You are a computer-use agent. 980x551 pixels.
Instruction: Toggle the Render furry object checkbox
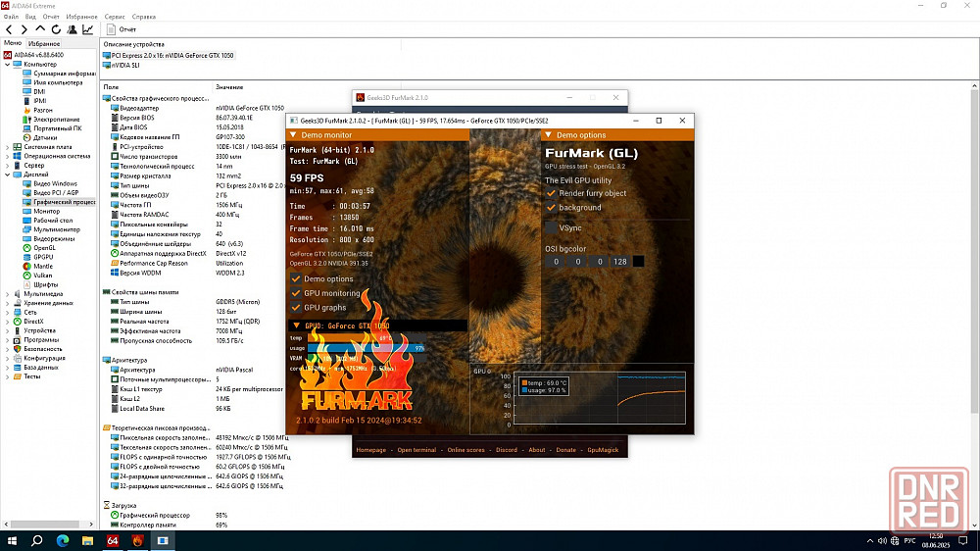click(x=551, y=193)
